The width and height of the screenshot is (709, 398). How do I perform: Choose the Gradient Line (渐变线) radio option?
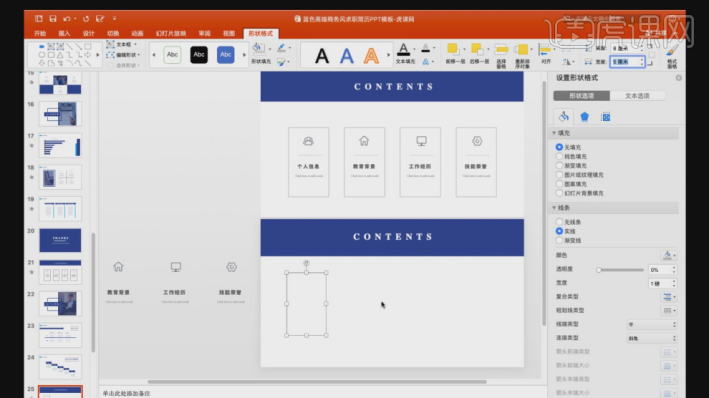pos(559,240)
